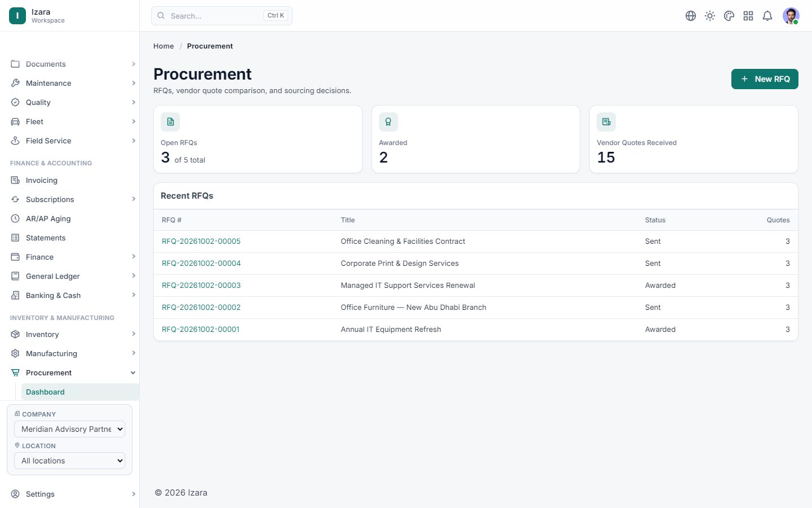Image resolution: width=812 pixels, height=508 pixels.
Task: Click the Vendor Quotes Received card icon
Action: point(606,122)
